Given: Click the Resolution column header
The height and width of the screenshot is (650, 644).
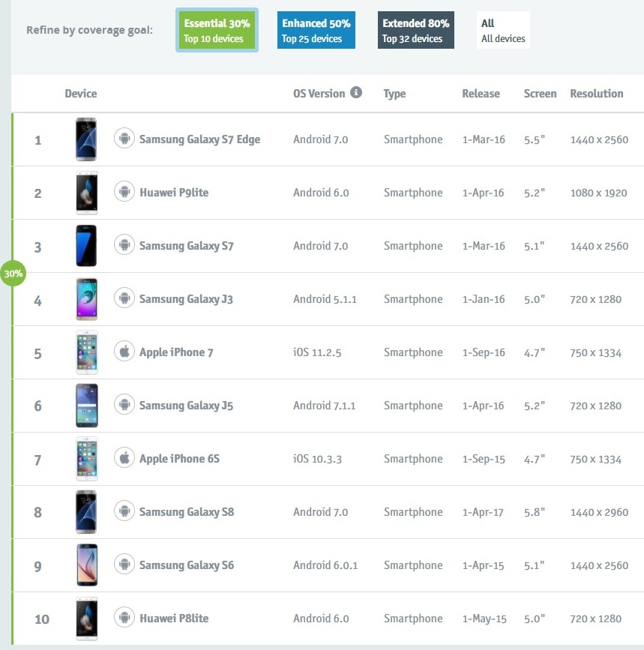Looking at the screenshot, I should pos(596,94).
